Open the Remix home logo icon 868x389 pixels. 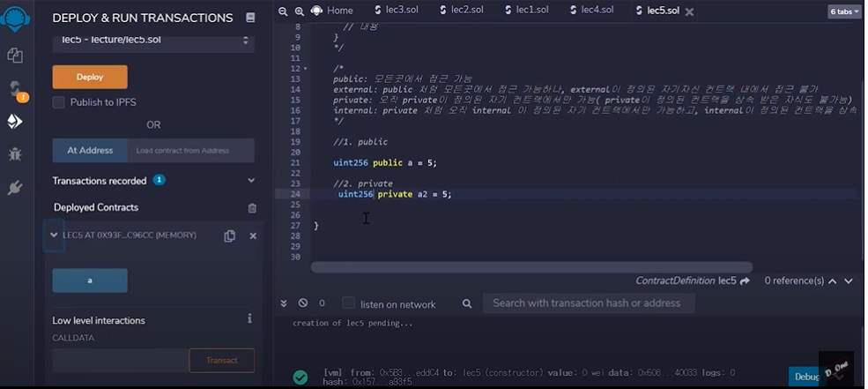tap(15, 18)
